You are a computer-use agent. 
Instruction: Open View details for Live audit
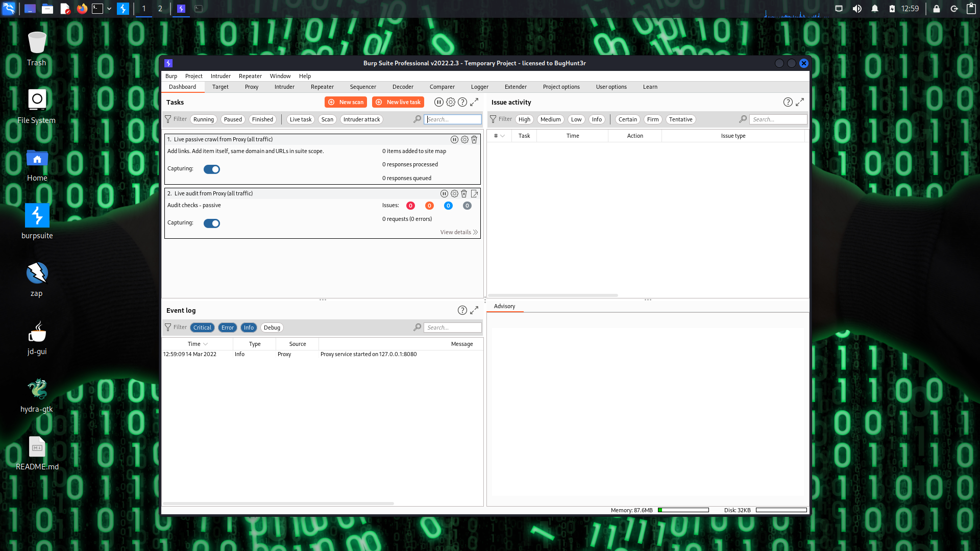(459, 232)
